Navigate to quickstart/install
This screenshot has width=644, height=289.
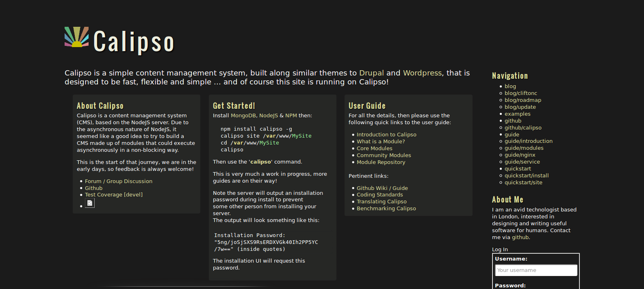tap(527, 176)
